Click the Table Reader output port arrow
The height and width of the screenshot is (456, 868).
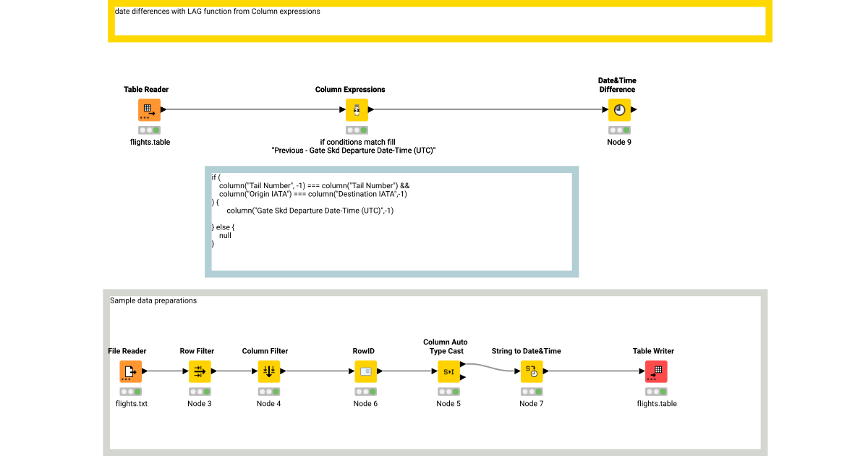pos(163,110)
